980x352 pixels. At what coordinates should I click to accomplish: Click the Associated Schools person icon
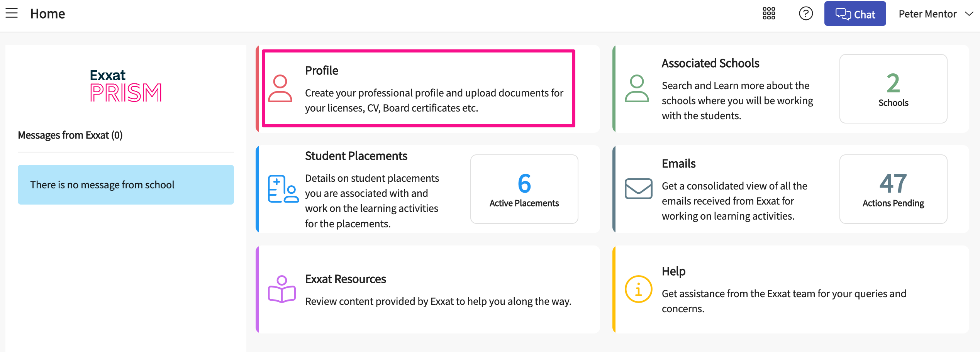(x=637, y=89)
